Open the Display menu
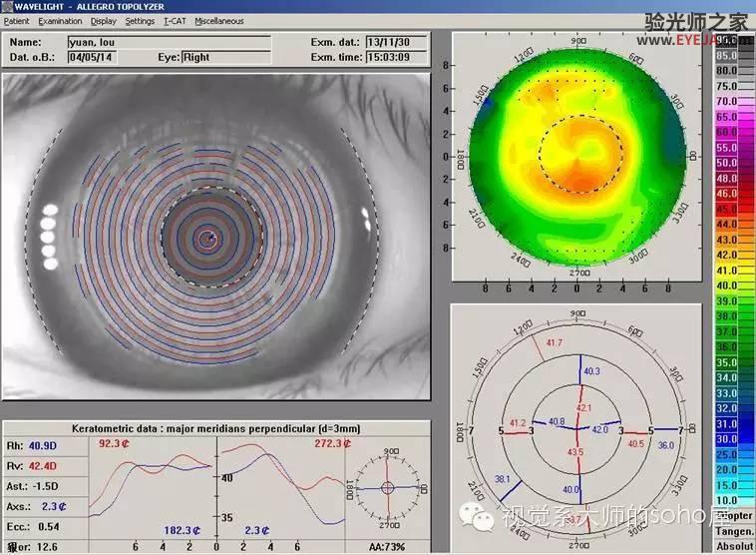Screen dimensions: 756x555 pyautogui.click(x=104, y=21)
